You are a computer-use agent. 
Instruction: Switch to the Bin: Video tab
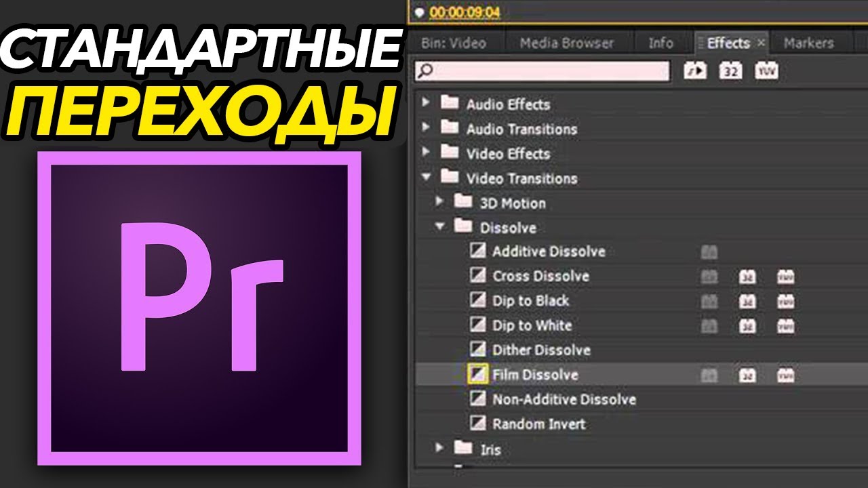click(454, 43)
